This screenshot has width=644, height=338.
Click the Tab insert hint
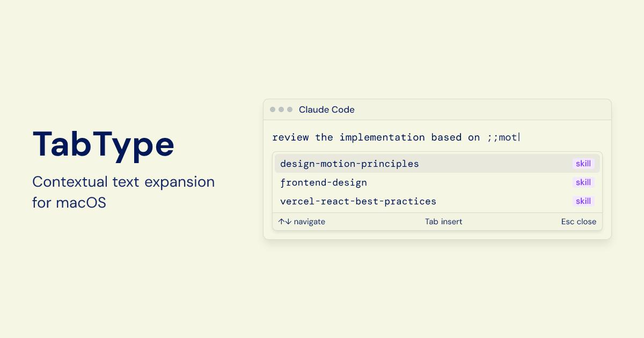(443, 221)
